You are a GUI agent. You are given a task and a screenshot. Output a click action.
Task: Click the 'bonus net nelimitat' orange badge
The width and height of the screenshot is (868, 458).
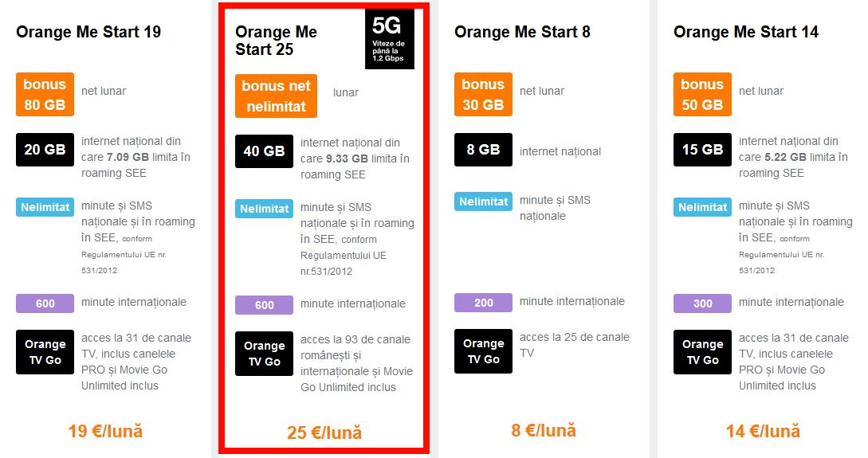coord(276,96)
